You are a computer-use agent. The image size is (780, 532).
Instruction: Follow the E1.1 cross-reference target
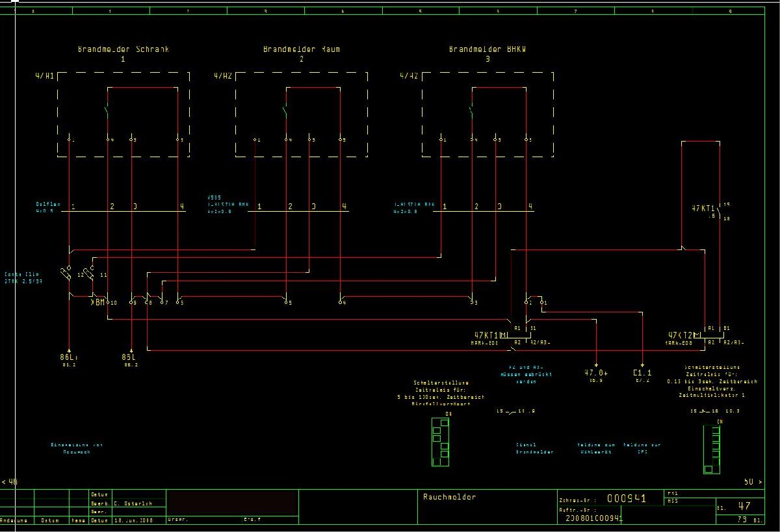click(642, 373)
